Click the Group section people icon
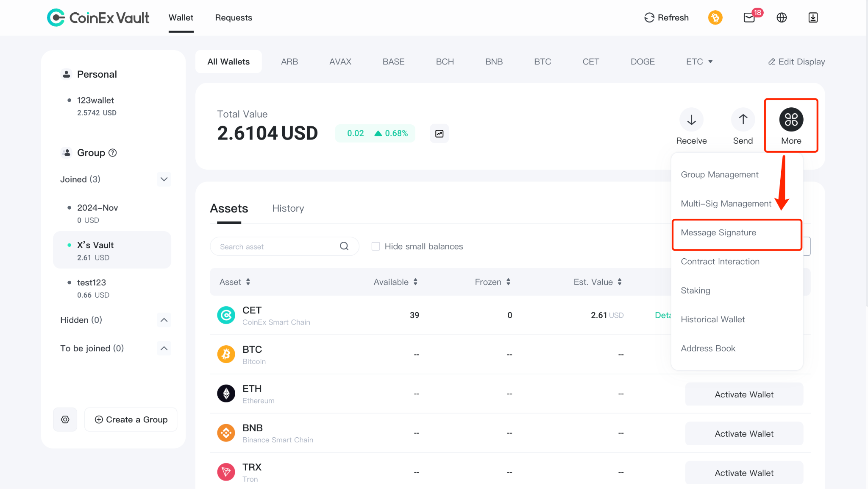 tap(67, 153)
